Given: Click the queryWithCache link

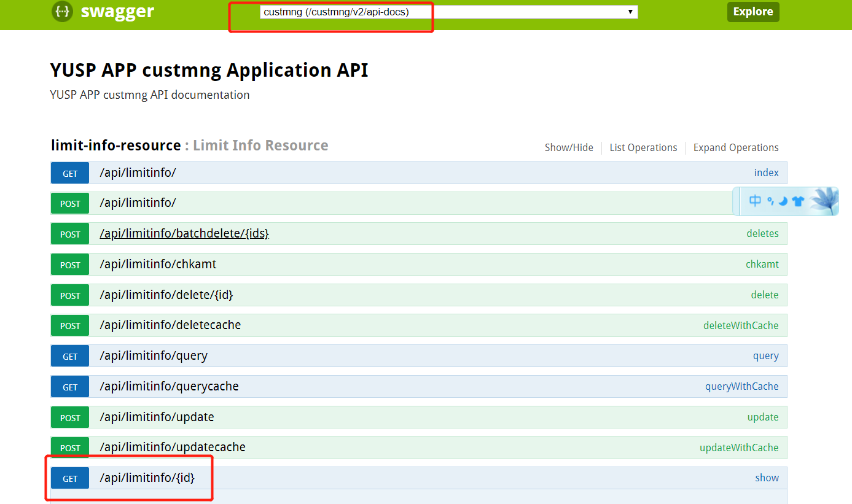Looking at the screenshot, I should 741,387.
